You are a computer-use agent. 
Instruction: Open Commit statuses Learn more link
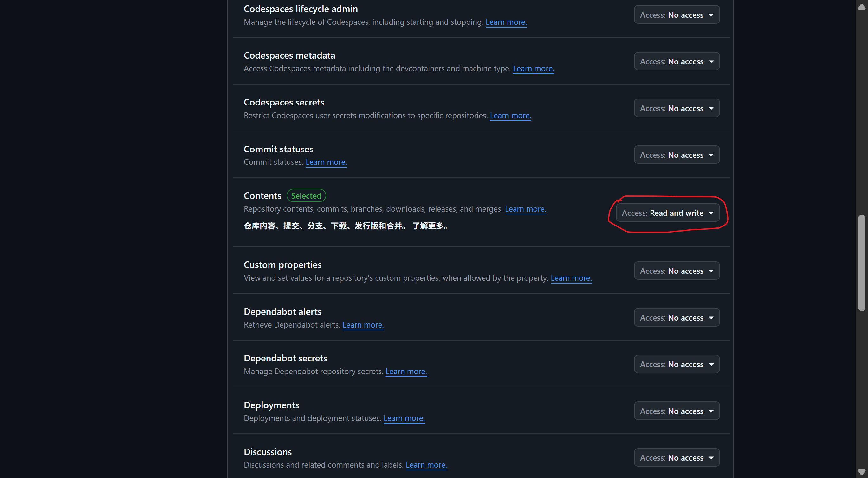pos(326,162)
